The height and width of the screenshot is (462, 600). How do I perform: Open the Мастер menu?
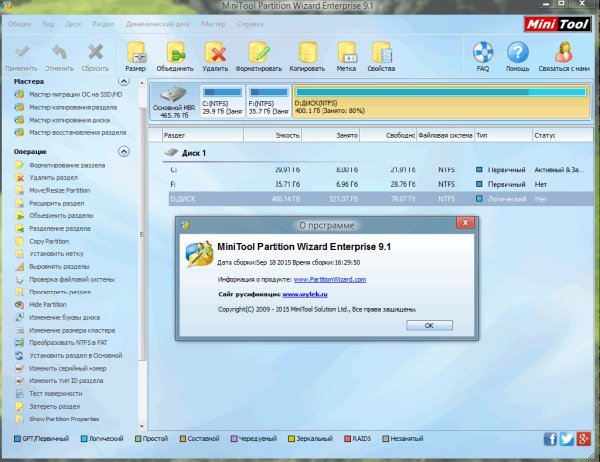click(214, 24)
